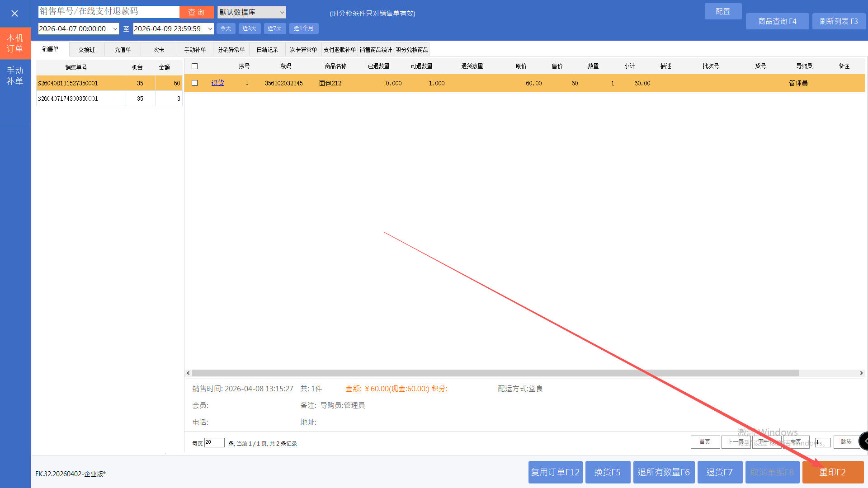Switch to the 充值单 tab

pos(123,50)
